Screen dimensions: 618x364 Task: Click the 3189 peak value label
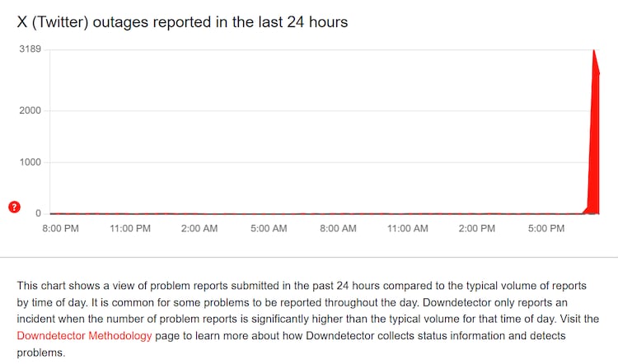(x=30, y=49)
